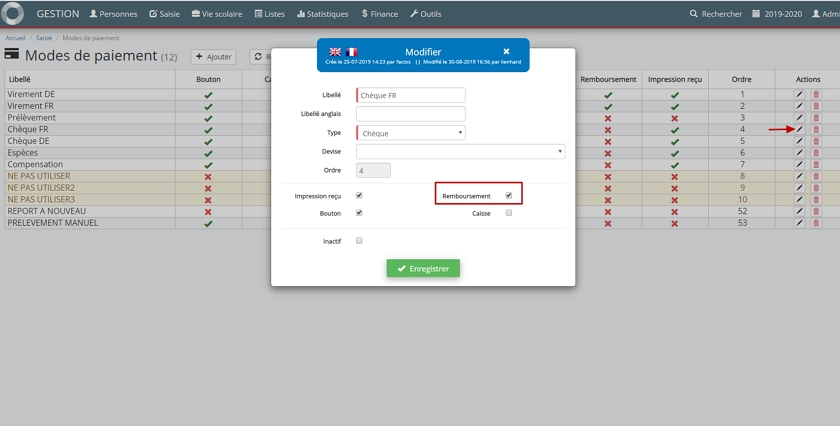Viewport: 840px width, 426px height.
Task: Open the Admin user menu
Action: pyautogui.click(x=826, y=14)
